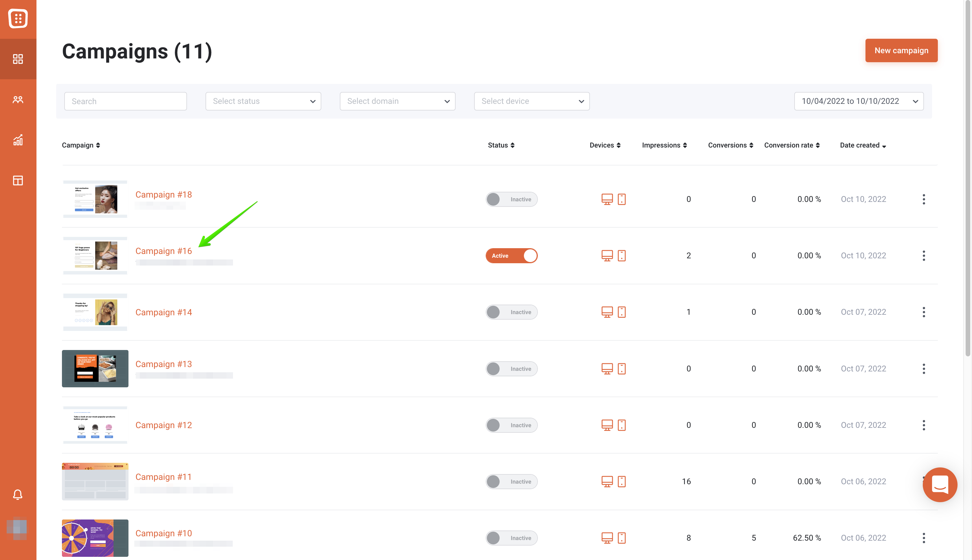This screenshot has height=560, width=972.
Task: Activate Campaign #13 status toggle
Action: 511,369
